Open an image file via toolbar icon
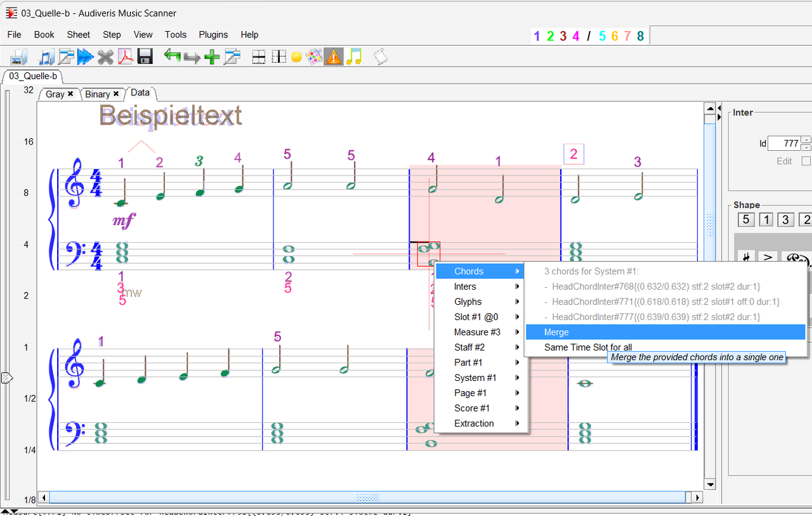Screen dimensions: 812x516 [x=19, y=56]
